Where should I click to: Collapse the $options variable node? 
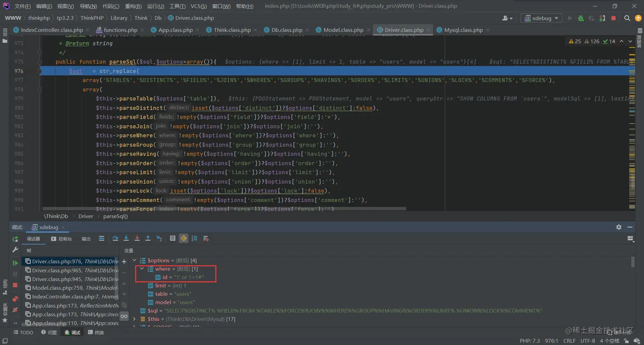pos(135,260)
